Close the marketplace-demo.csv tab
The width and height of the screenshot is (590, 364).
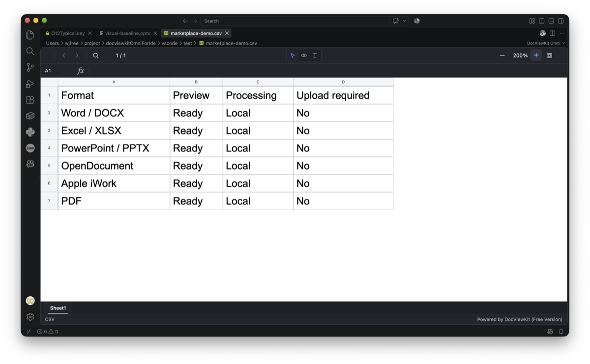[227, 33]
